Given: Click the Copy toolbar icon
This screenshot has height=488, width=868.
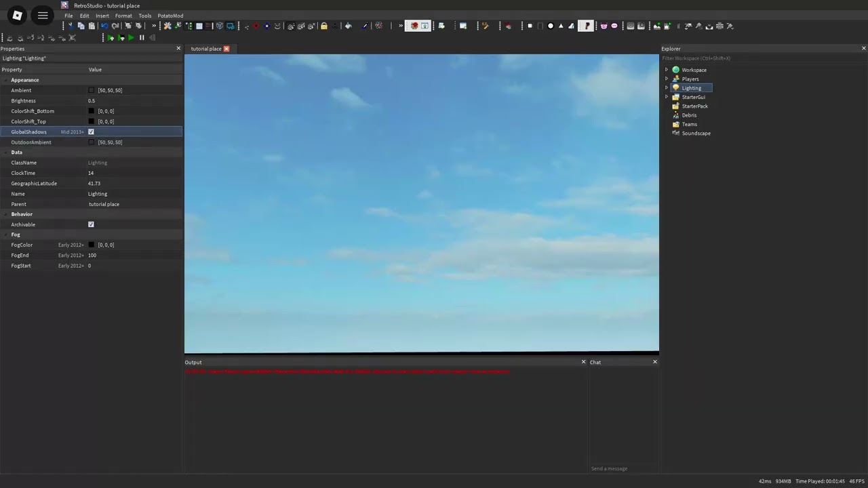Looking at the screenshot, I should click(81, 26).
